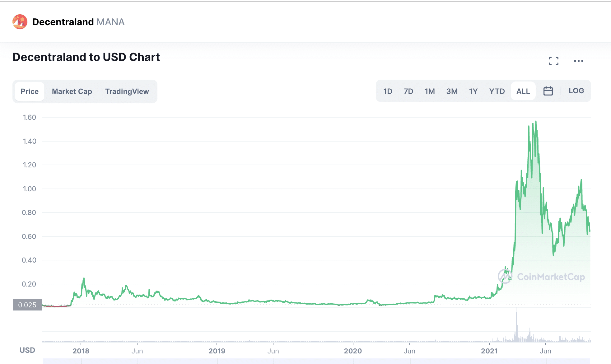Viewport: 611px width, 364px height.
Task: Select the ALL time range
Action: click(523, 91)
